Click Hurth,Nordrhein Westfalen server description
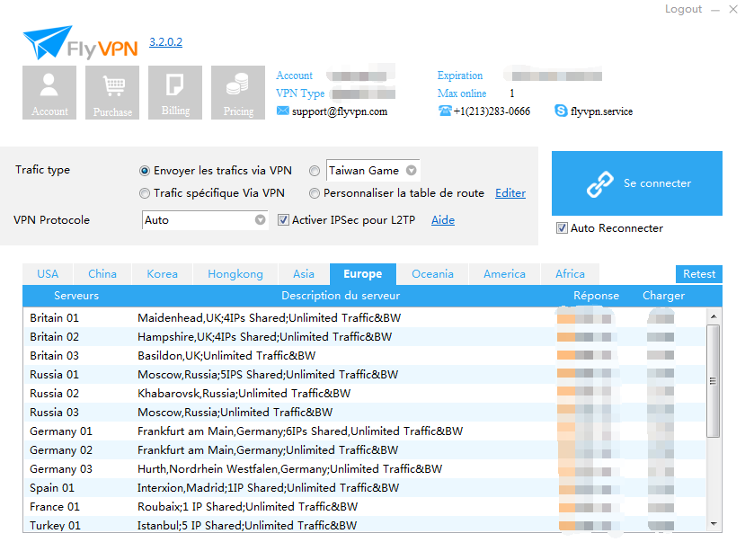Viewport: 745px width, 560px height. 290,469
